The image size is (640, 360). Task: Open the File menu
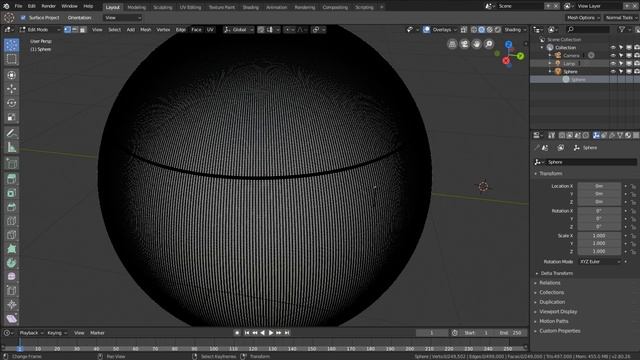pyautogui.click(x=18, y=7)
